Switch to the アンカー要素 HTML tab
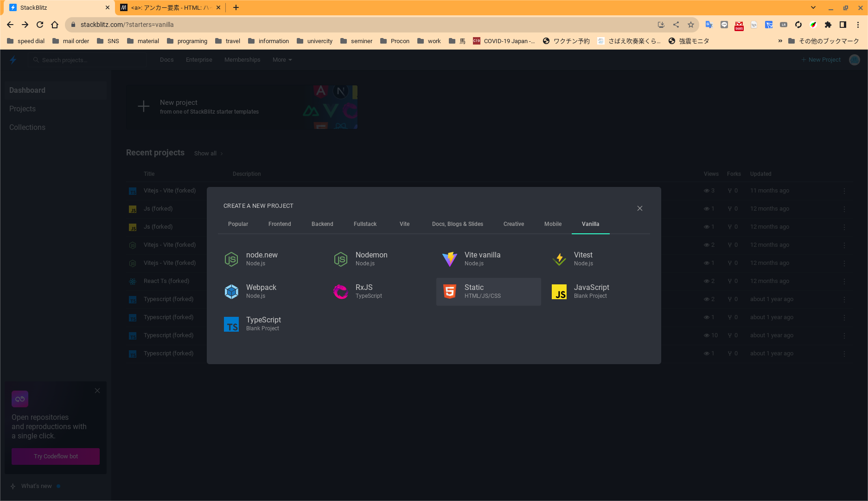 coord(170,7)
